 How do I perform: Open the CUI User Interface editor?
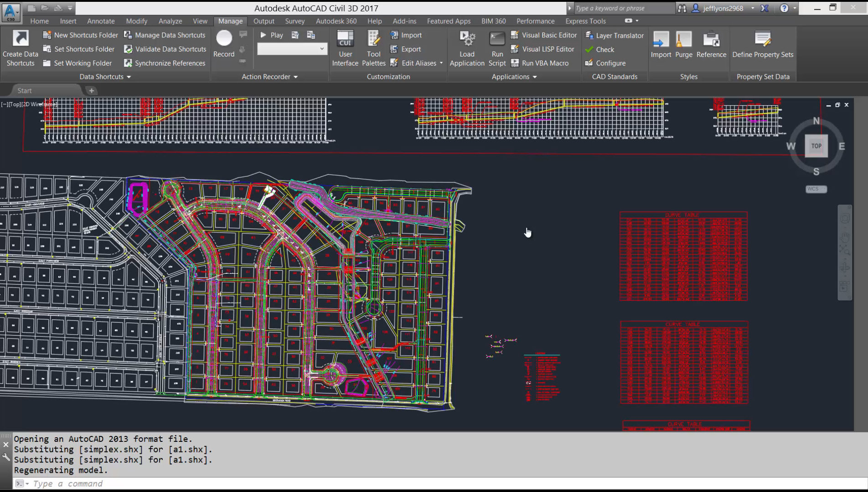point(345,48)
